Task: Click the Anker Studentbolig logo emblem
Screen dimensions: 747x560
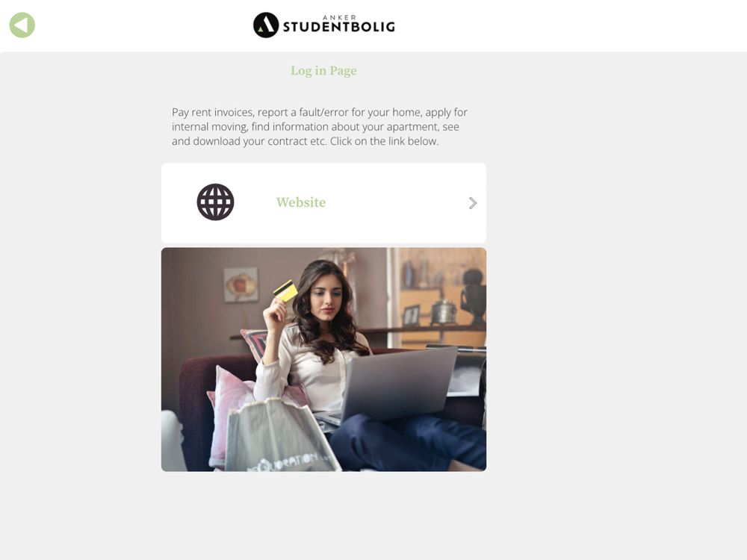Action: tap(266, 25)
